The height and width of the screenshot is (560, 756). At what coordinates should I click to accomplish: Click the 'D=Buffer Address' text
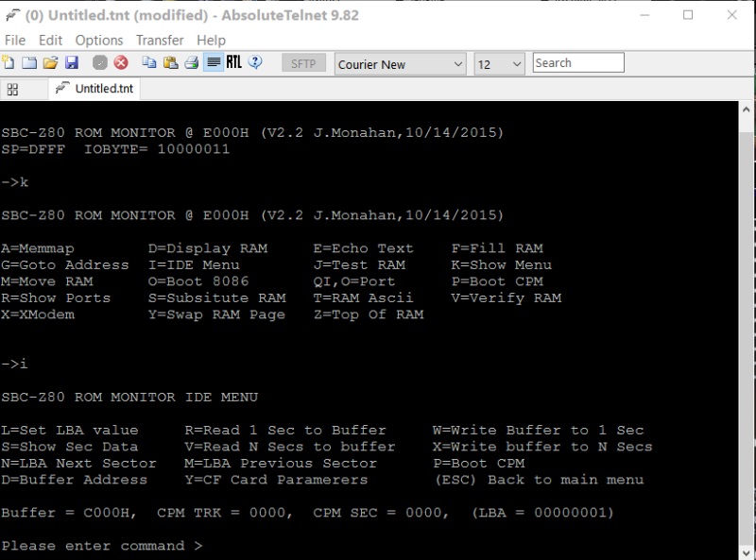point(75,480)
